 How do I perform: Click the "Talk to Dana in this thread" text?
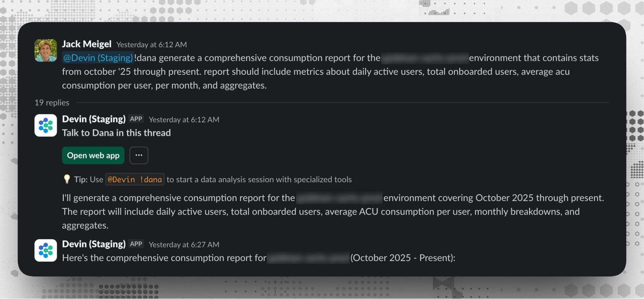click(116, 133)
